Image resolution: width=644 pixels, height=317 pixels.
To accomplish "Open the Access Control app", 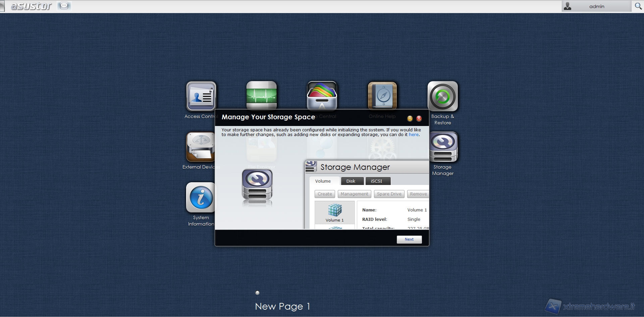I will (x=201, y=96).
